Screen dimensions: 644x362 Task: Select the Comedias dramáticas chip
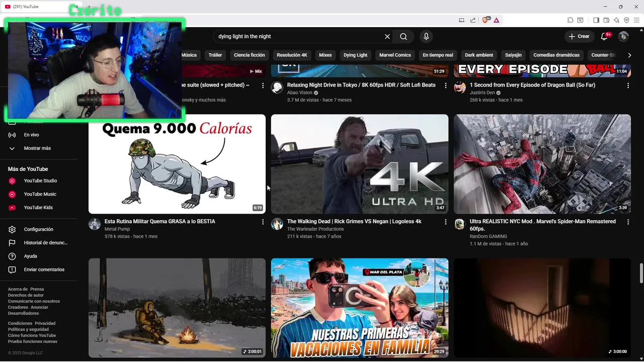(x=556, y=55)
